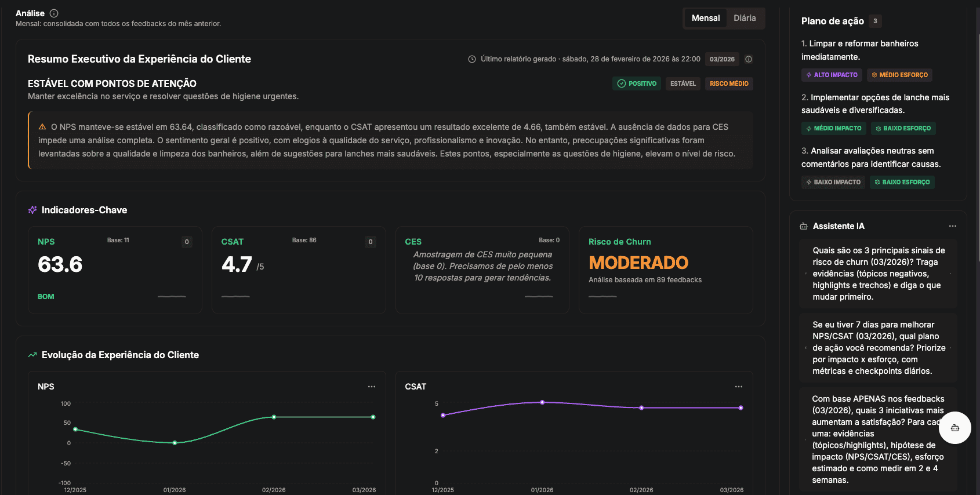This screenshot has height=495, width=980.
Task: Click the NPS chart point at 02/2026
Action: click(x=274, y=417)
